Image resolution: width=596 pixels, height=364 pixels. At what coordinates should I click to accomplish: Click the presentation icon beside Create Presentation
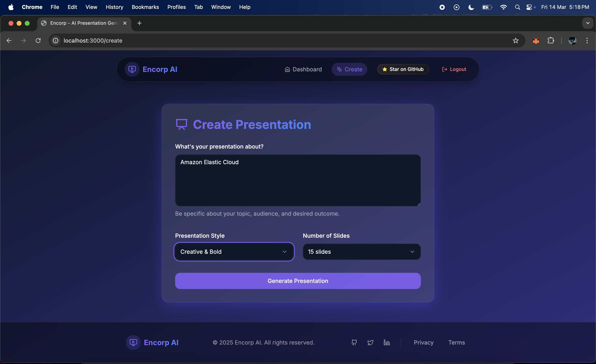pos(181,125)
